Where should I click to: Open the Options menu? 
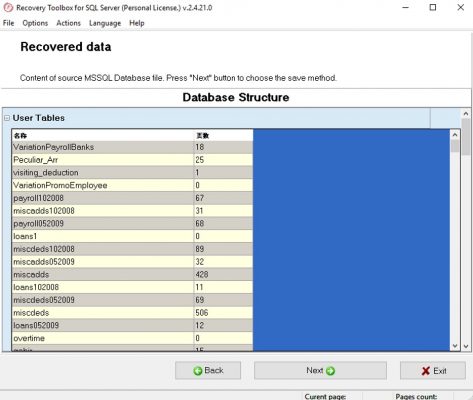(35, 23)
